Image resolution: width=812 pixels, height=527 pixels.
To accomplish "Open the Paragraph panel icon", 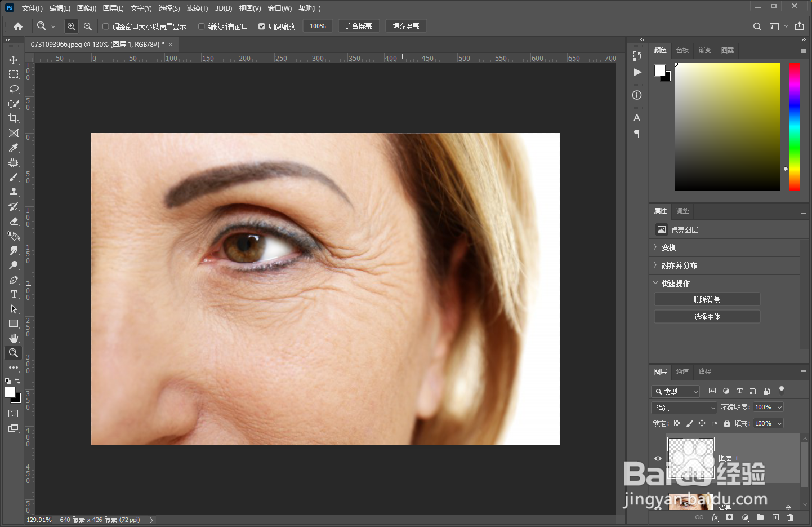I will point(637,134).
